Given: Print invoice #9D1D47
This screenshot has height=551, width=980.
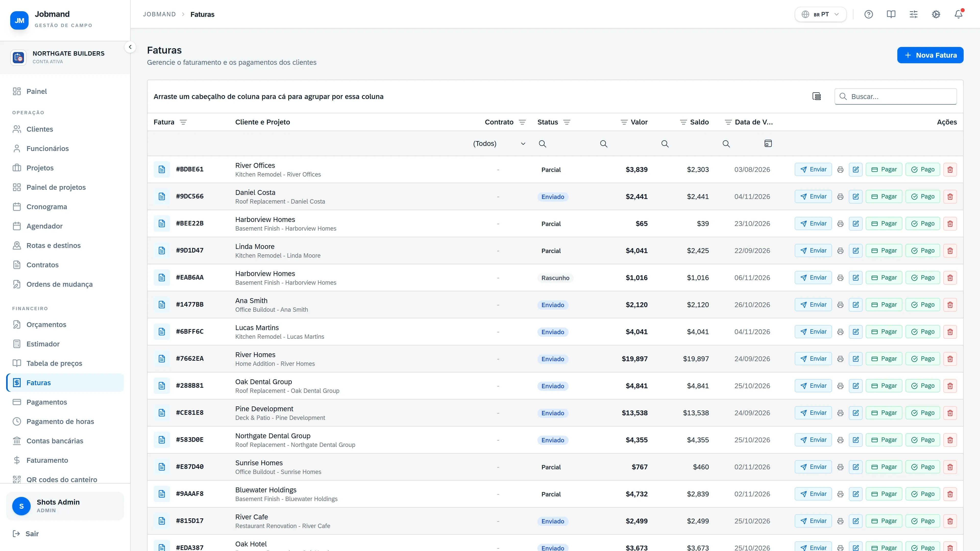Looking at the screenshot, I should (x=840, y=251).
